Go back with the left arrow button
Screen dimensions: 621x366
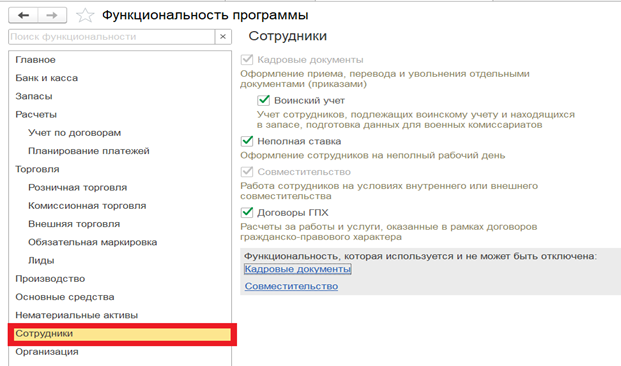click(23, 15)
